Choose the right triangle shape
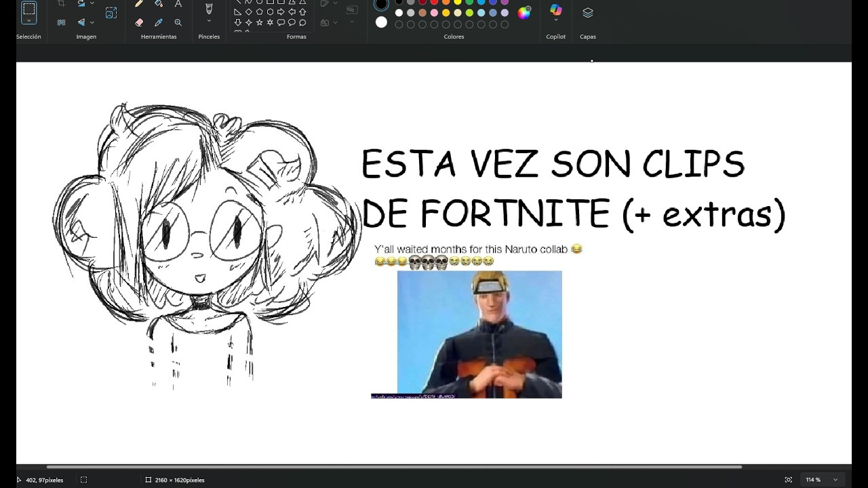The image size is (868, 488). [x=238, y=12]
